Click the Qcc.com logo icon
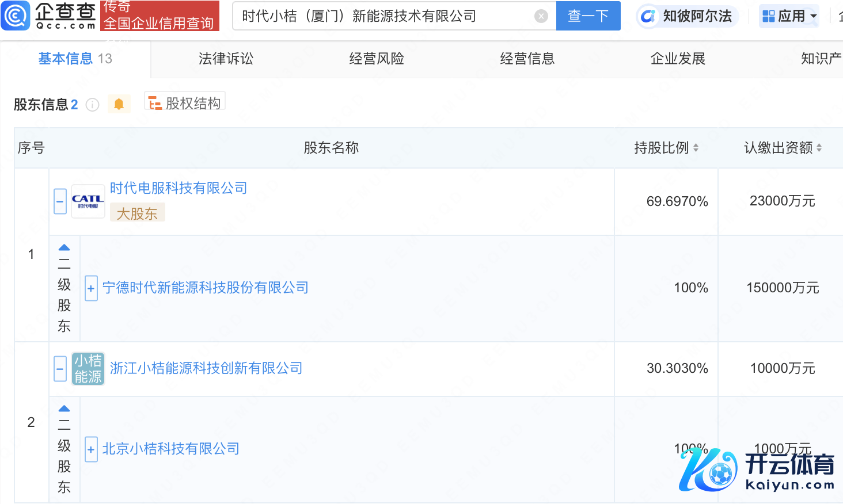Screen dimensions: 843x504 (16, 16)
